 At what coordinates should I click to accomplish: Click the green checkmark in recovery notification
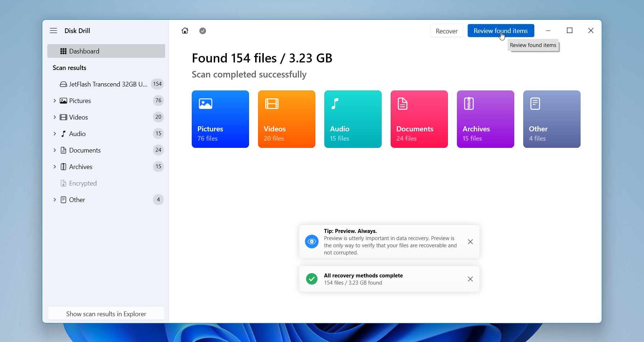click(312, 279)
